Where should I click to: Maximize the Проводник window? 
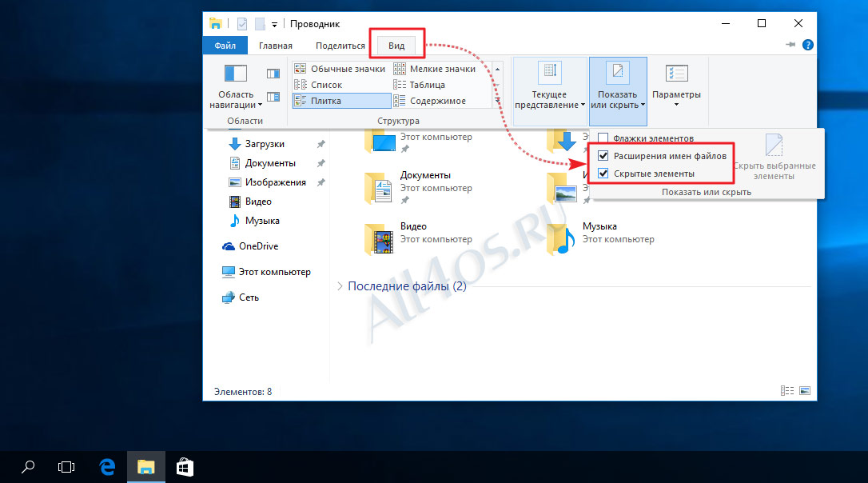762,23
